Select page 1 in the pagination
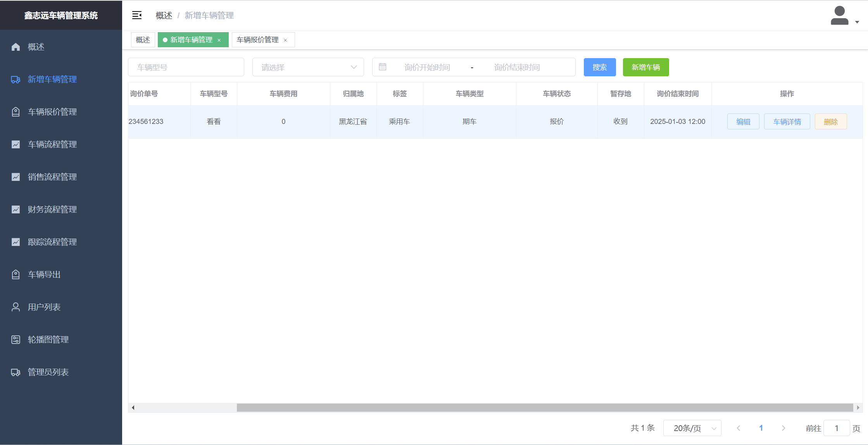 pyautogui.click(x=761, y=428)
